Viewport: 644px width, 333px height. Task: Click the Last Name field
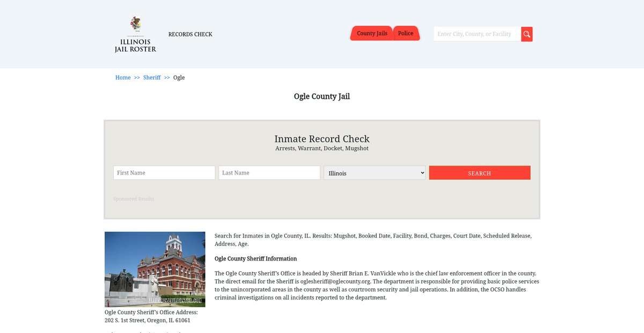pyautogui.click(x=269, y=172)
